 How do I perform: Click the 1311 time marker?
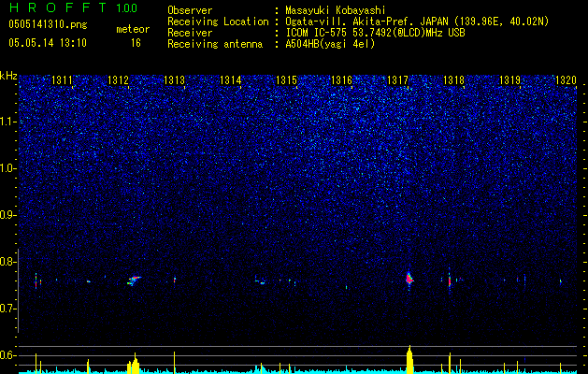(x=62, y=80)
